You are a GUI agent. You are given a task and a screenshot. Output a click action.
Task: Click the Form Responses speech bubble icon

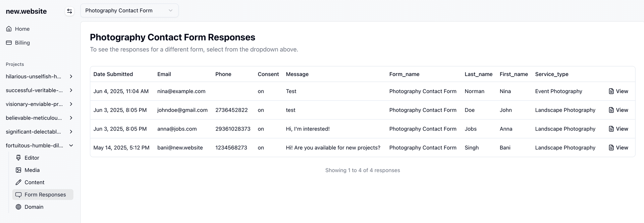[18, 195]
